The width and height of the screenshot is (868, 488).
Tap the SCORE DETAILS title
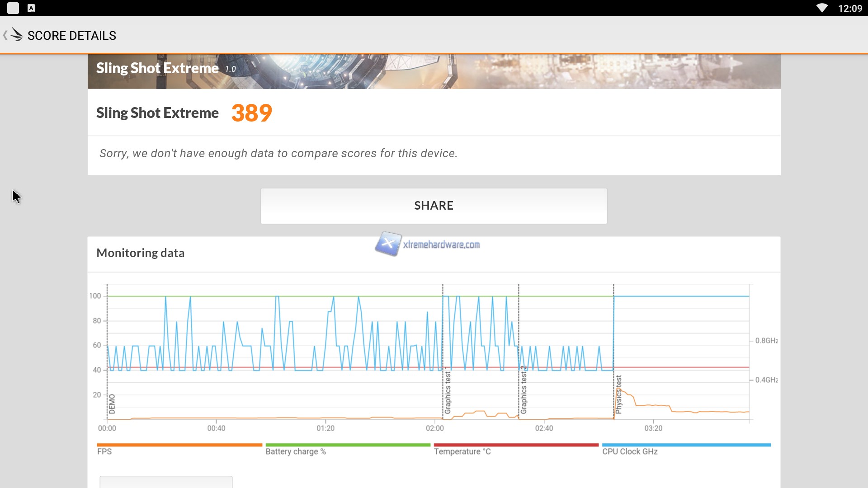pyautogui.click(x=71, y=36)
